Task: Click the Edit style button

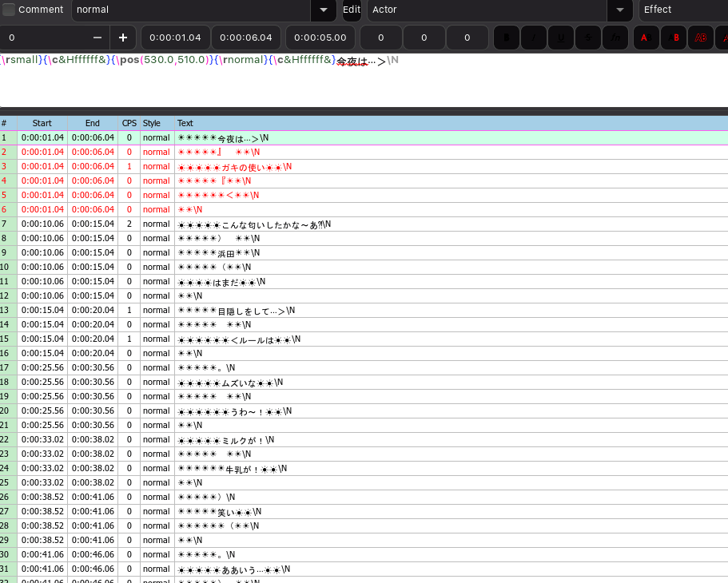Action: tap(352, 10)
